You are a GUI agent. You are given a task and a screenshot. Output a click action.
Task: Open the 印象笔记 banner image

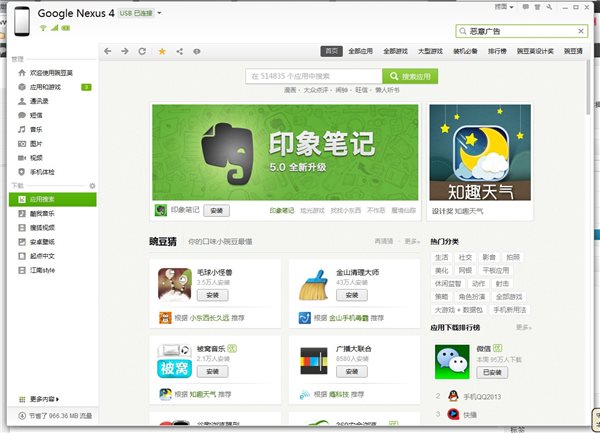[285, 152]
